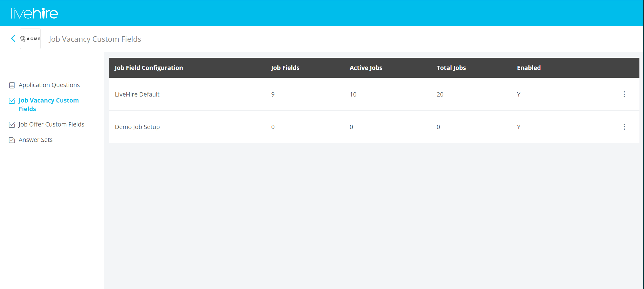
Task: Click the Active Jobs column header
Action: click(x=366, y=68)
